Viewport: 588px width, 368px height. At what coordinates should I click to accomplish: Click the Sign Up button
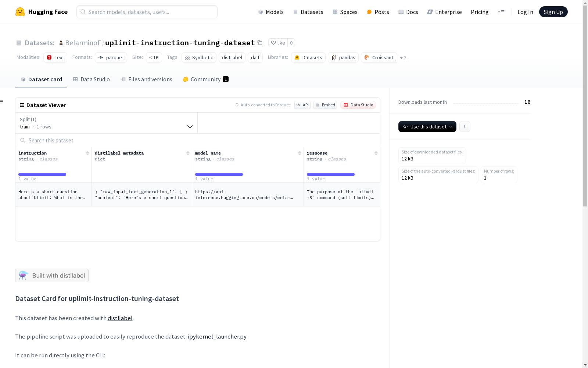553,12
